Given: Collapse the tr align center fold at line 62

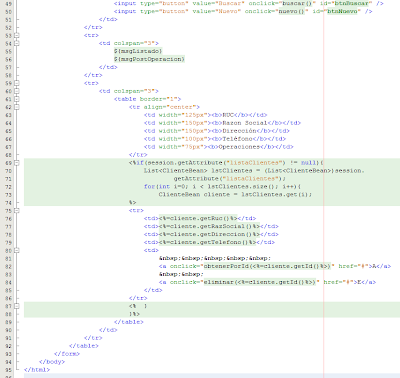Looking at the screenshot, I should point(17,107).
